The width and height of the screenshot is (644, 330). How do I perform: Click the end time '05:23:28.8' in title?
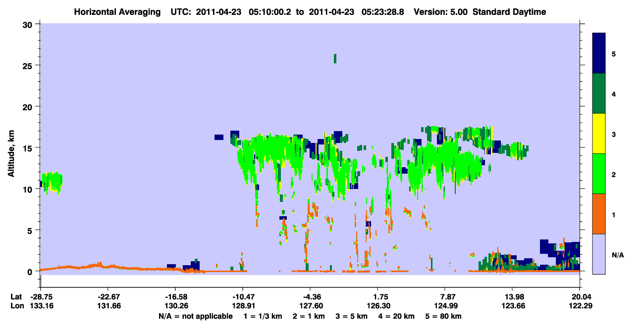pyautogui.click(x=382, y=12)
